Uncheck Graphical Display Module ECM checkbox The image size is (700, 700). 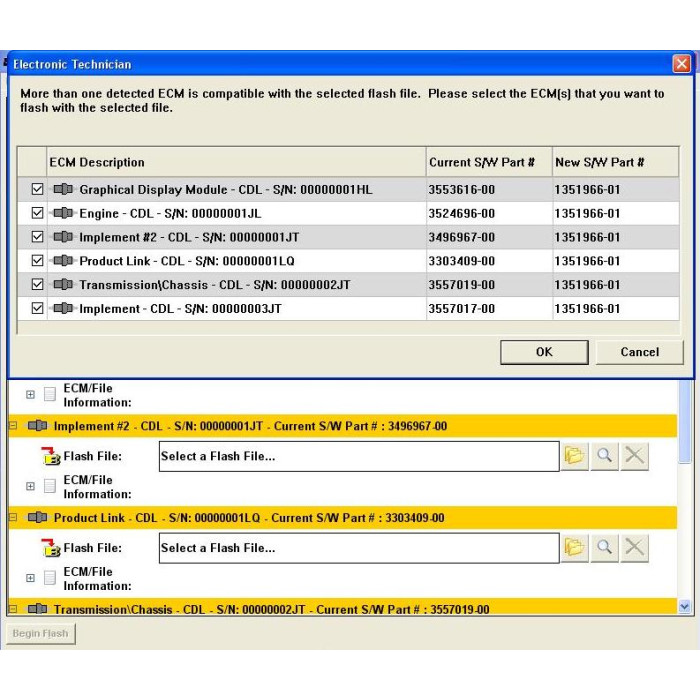(x=38, y=189)
